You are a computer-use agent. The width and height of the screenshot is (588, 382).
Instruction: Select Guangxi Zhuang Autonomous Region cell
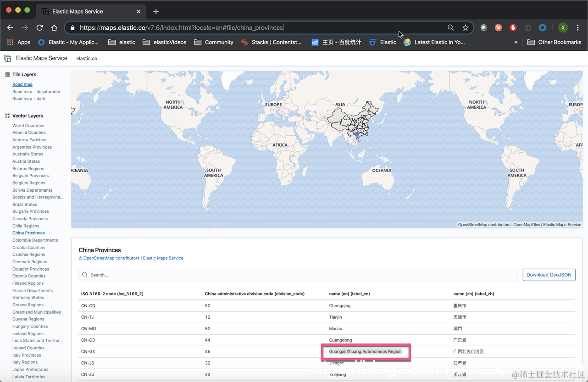pyautogui.click(x=365, y=352)
